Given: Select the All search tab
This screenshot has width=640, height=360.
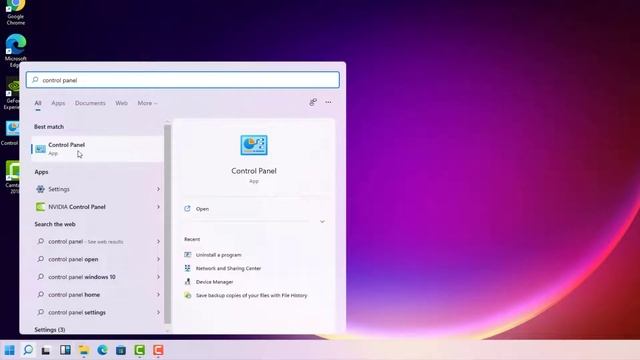Looking at the screenshot, I should click(x=38, y=103).
